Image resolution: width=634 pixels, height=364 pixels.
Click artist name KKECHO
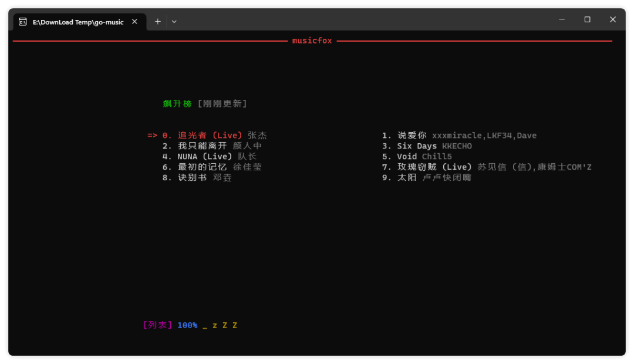pyautogui.click(x=457, y=146)
